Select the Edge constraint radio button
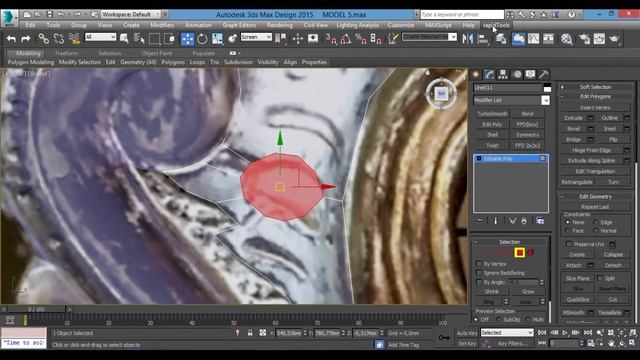The width and height of the screenshot is (640, 360). tap(596, 222)
